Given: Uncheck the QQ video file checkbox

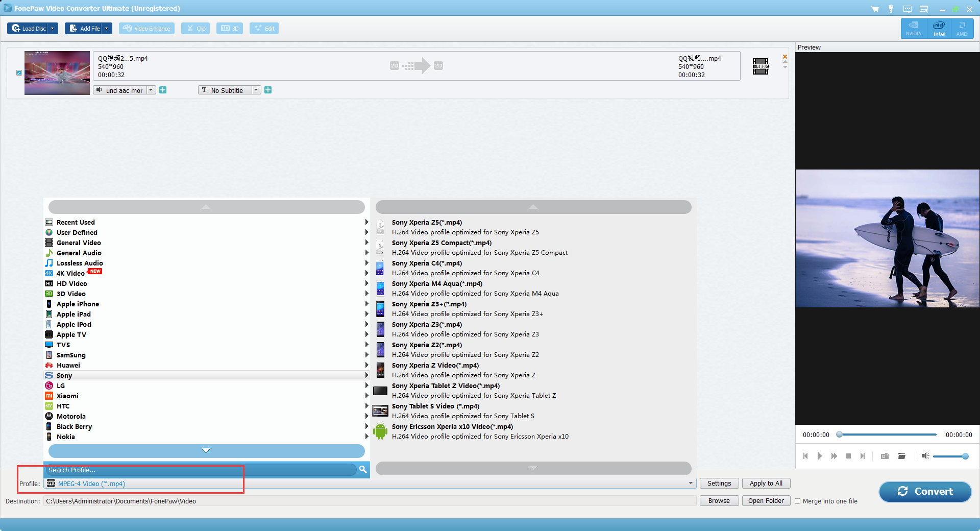Looking at the screenshot, I should click(x=19, y=73).
